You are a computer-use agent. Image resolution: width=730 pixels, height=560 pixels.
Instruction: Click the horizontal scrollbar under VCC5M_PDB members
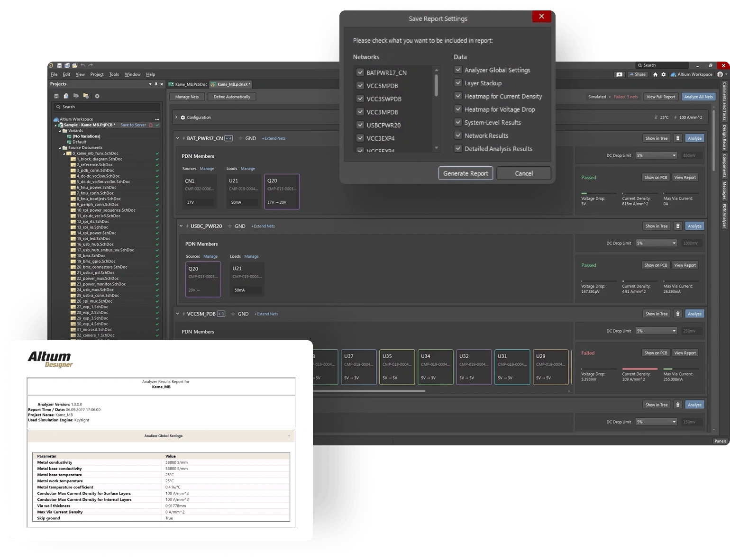pos(370,391)
